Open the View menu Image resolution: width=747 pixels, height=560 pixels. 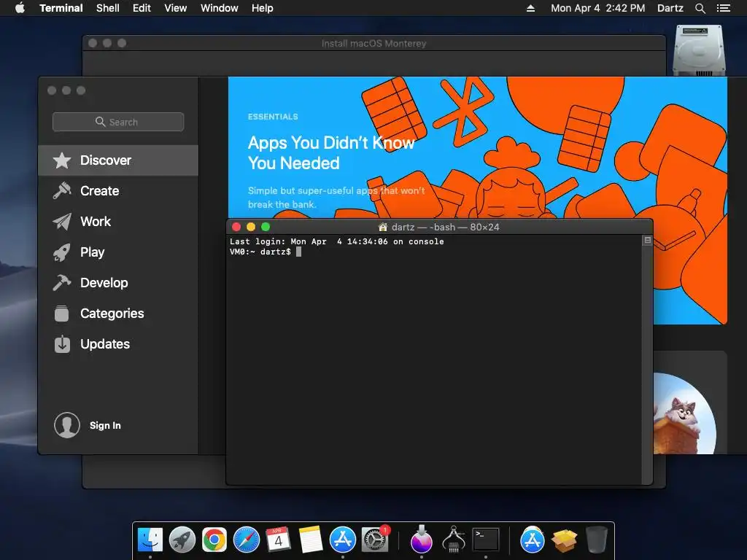coord(175,8)
